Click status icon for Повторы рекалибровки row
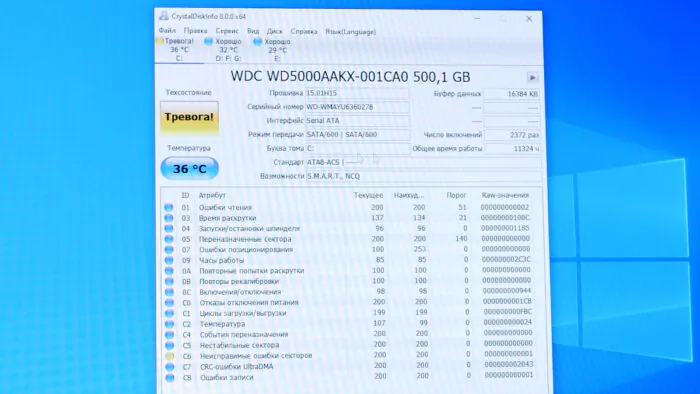This screenshot has width=700, height=394. (169, 281)
